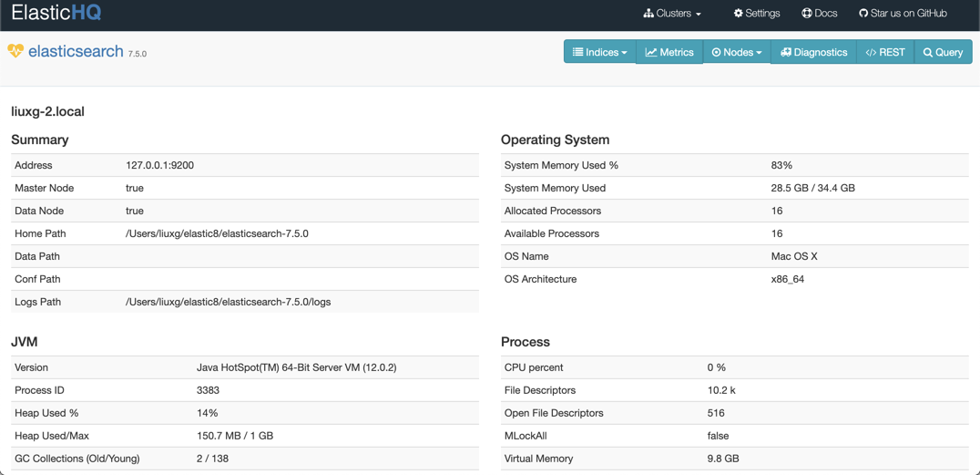Click the Summary section heading
The height and width of the screenshot is (475, 980).
(x=40, y=139)
